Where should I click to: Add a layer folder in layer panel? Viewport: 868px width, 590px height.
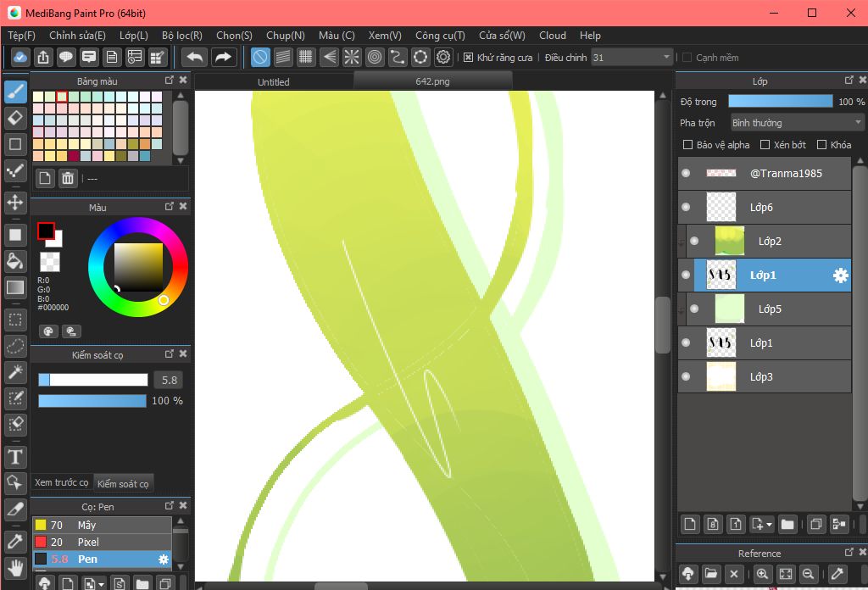[787, 524]
